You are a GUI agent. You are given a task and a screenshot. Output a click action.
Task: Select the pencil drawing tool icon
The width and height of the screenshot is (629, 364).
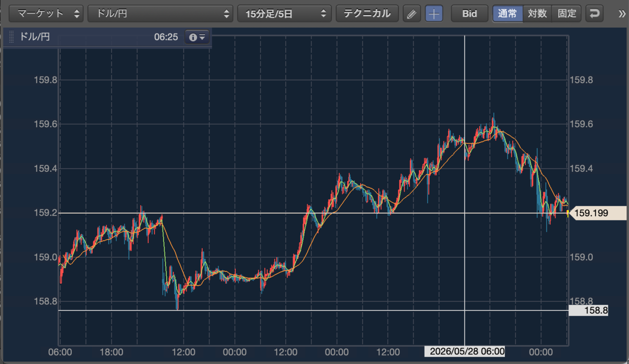[412, 14]
